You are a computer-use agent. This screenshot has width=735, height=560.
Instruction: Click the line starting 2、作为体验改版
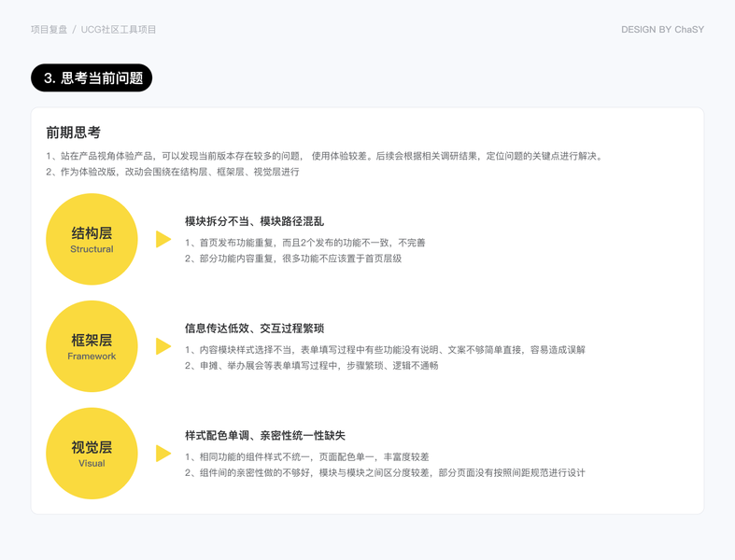coord(173,172)
